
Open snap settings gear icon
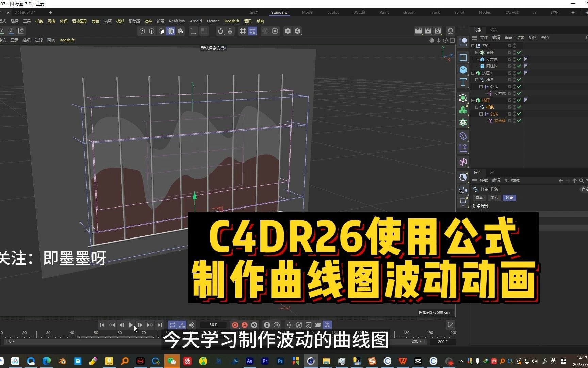click(x=230, y=31)
